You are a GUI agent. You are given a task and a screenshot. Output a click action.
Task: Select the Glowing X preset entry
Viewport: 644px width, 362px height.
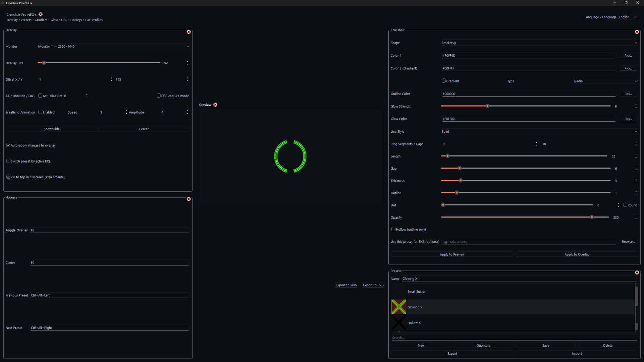470,307
